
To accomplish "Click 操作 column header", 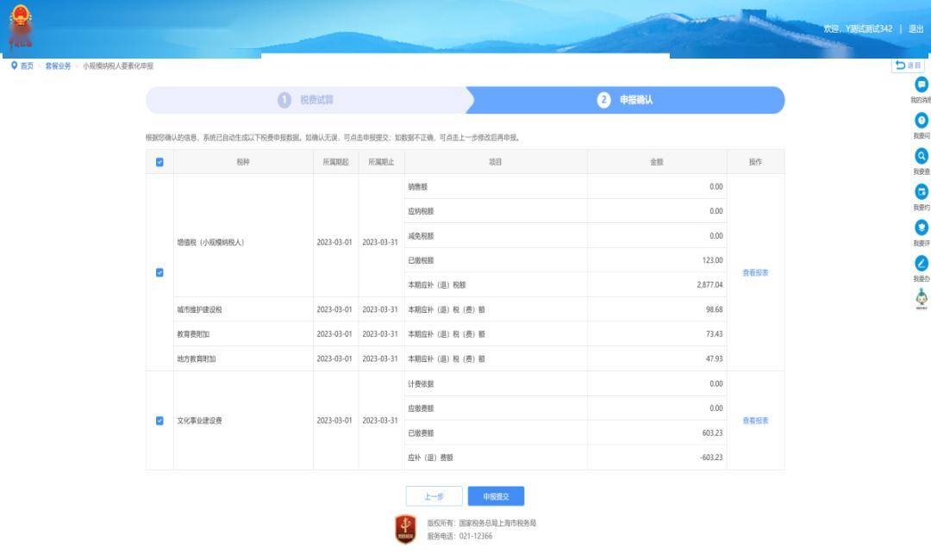I will pyautogui.click(x=755, y=162).
